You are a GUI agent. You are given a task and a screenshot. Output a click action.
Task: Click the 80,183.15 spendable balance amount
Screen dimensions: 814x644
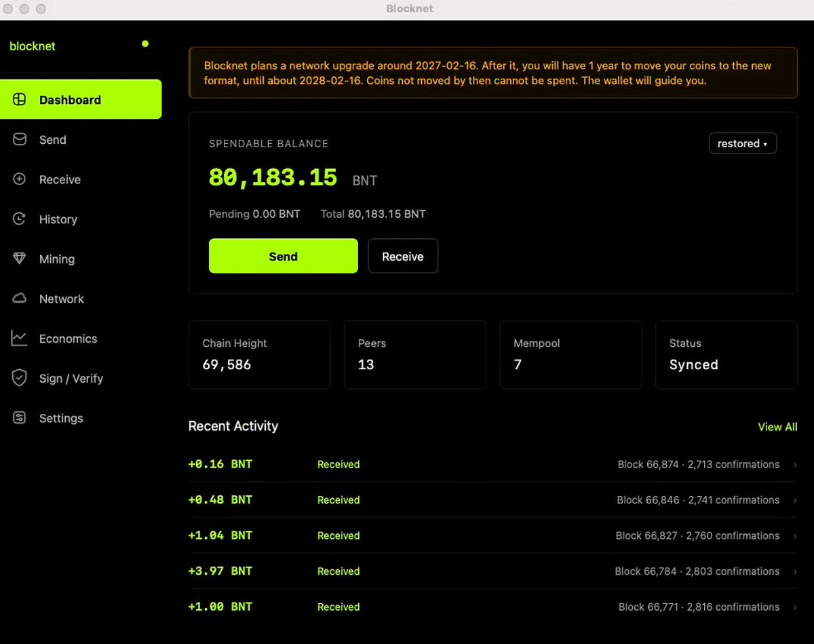(x=273, y=178)
